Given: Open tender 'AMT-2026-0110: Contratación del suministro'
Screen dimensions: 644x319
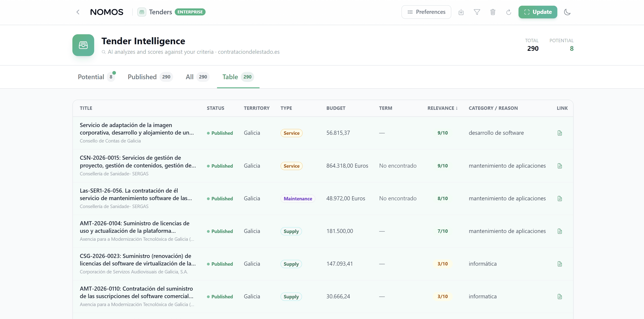Looking at the screenshot, I should (x=137, y=292).
